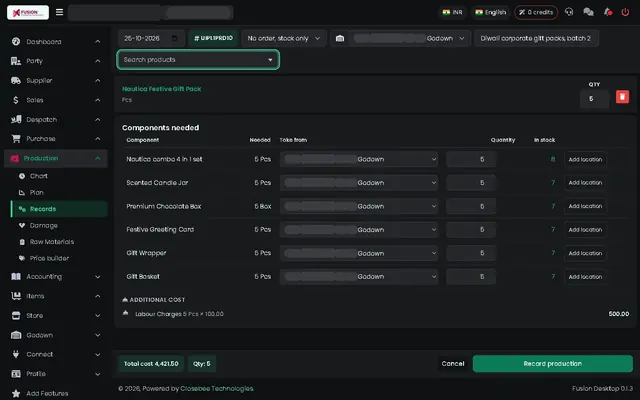Click the Purchase cart icon

(x=16, y=139)
